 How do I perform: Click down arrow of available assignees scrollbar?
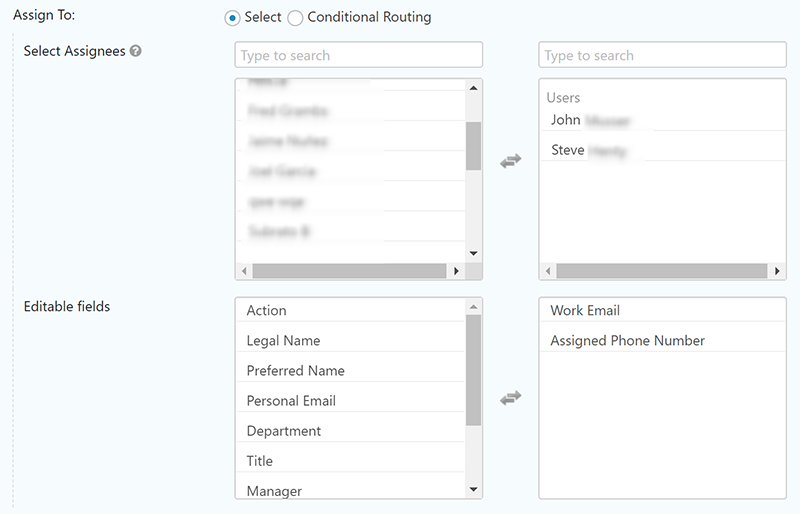(473, 253)
